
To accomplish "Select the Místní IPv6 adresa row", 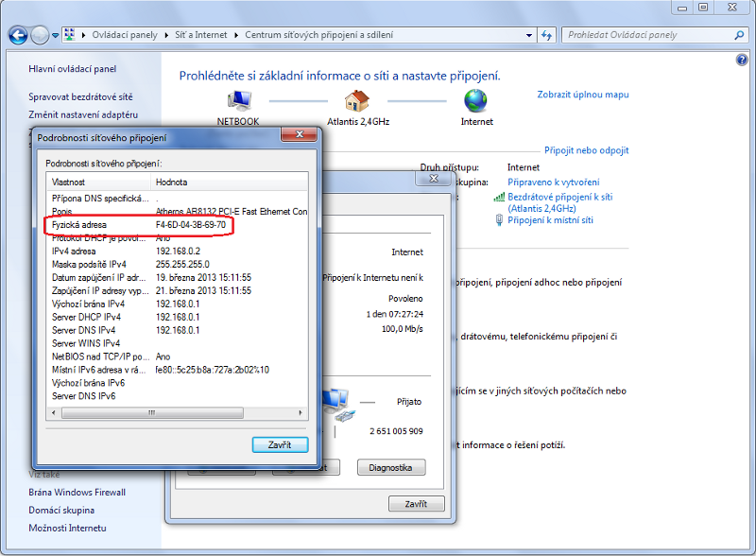I will click(178, 370).
